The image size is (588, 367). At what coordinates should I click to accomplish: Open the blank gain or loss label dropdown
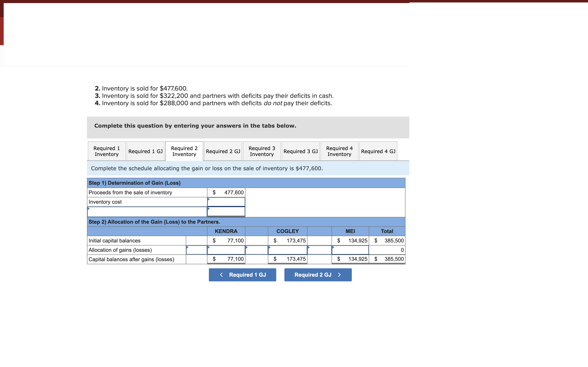point(147,212)
